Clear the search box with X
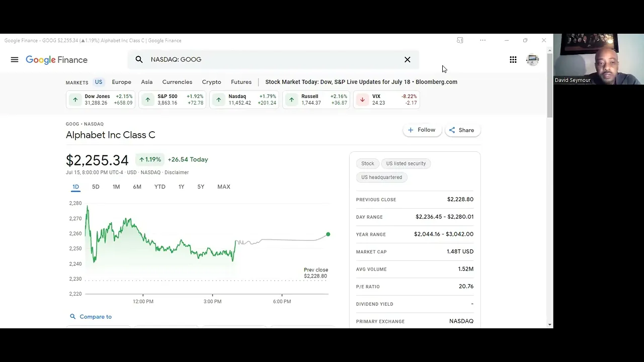The height and width of the screenshot is (362, 644). pyautogui.click(x=408, y=59)
